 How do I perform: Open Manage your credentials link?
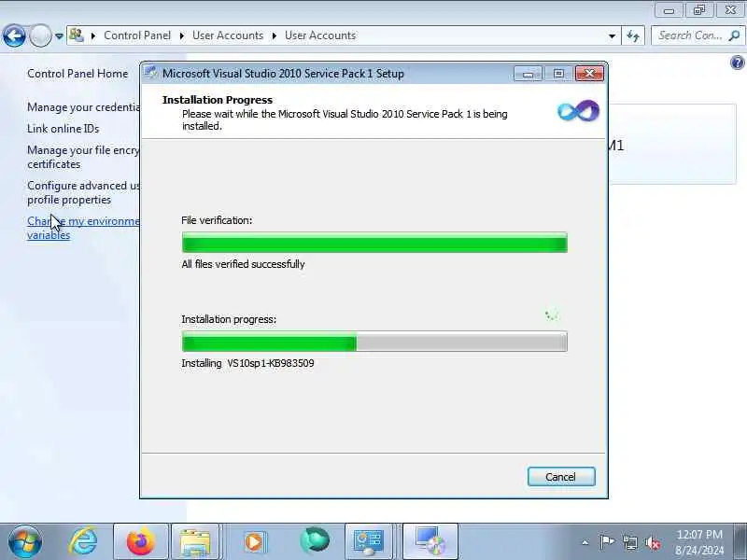[83, 107]
